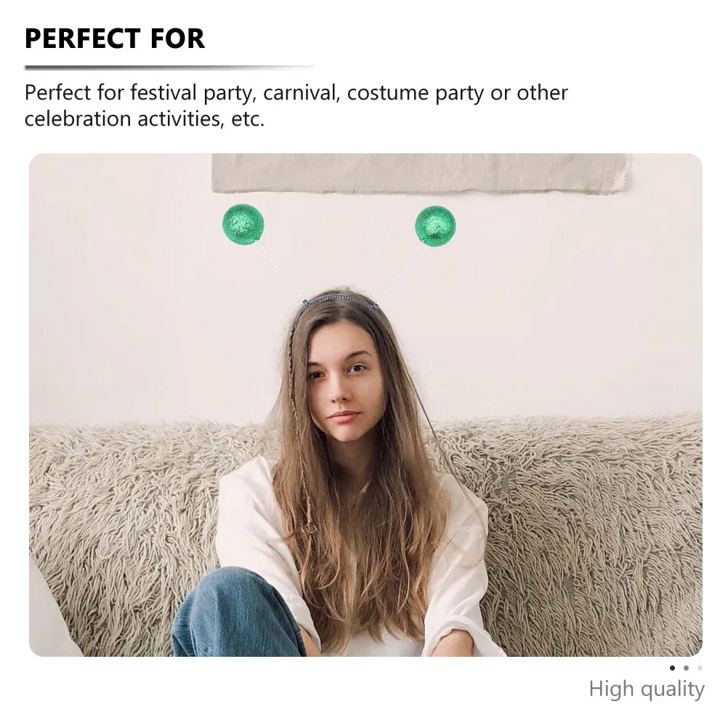The image size is (728, 728).
Task: Click "celebration activities, etc." text line
Action: 145,119
